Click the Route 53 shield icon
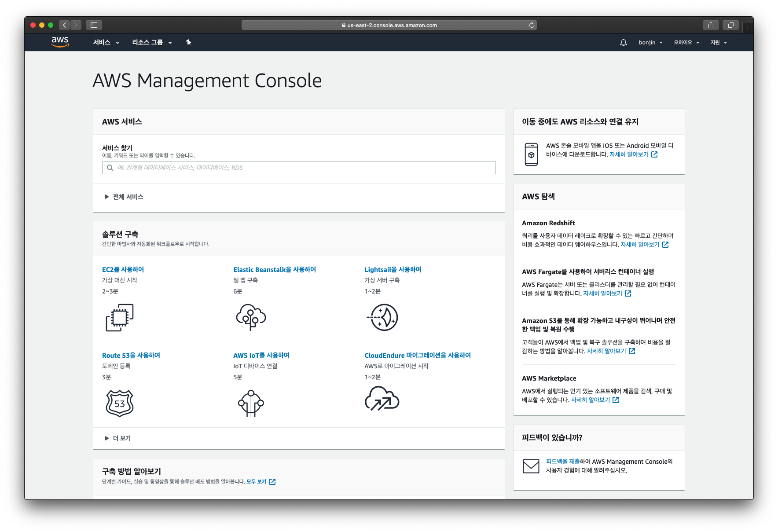 119,403
